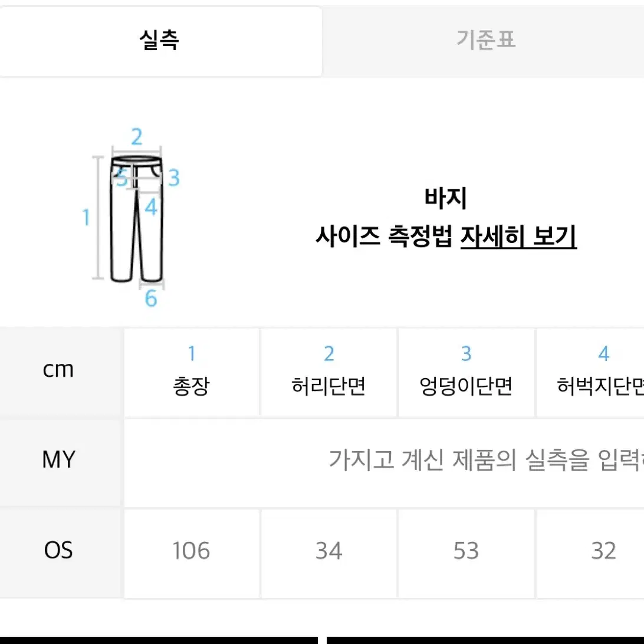Click the 106 total length value
644x644 pixels.
(x=192, y=551)
